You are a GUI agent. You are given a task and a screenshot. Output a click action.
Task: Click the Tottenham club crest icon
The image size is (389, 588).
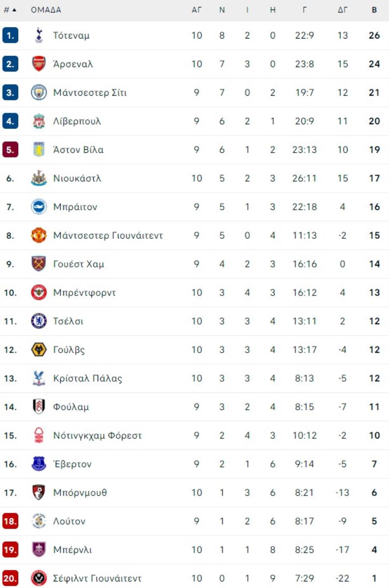[39, 35]
